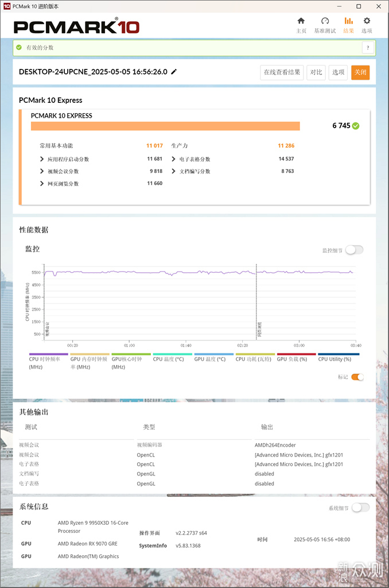Select the 结果 results bar-chart icon

348,21
